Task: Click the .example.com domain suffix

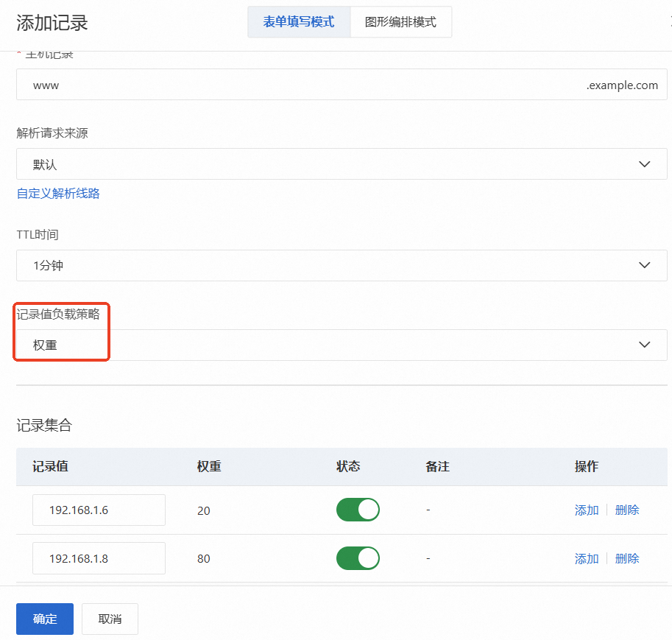Action: tap(622, 85)
